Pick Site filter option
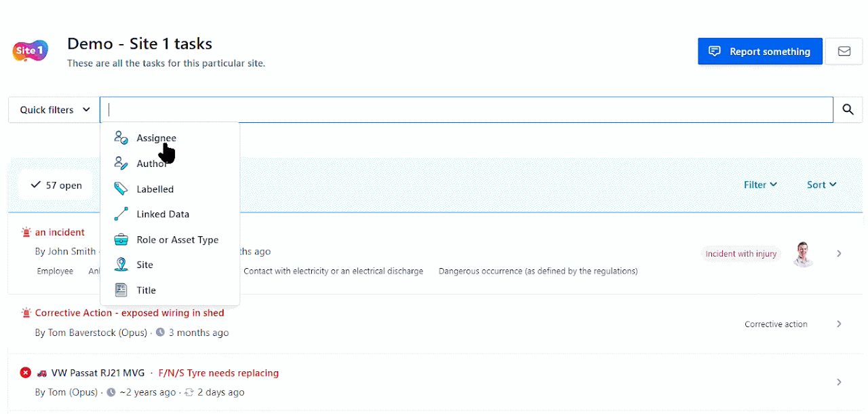 pos(170,265)
